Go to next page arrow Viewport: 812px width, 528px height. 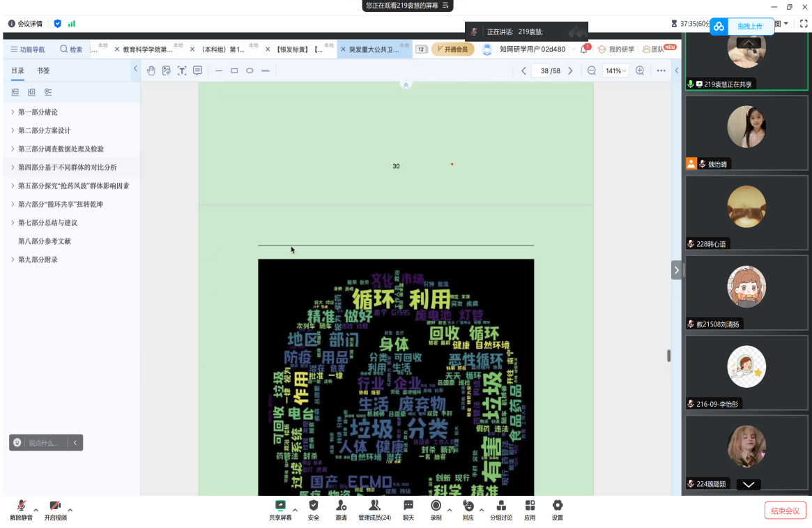[x=570, y=70]
